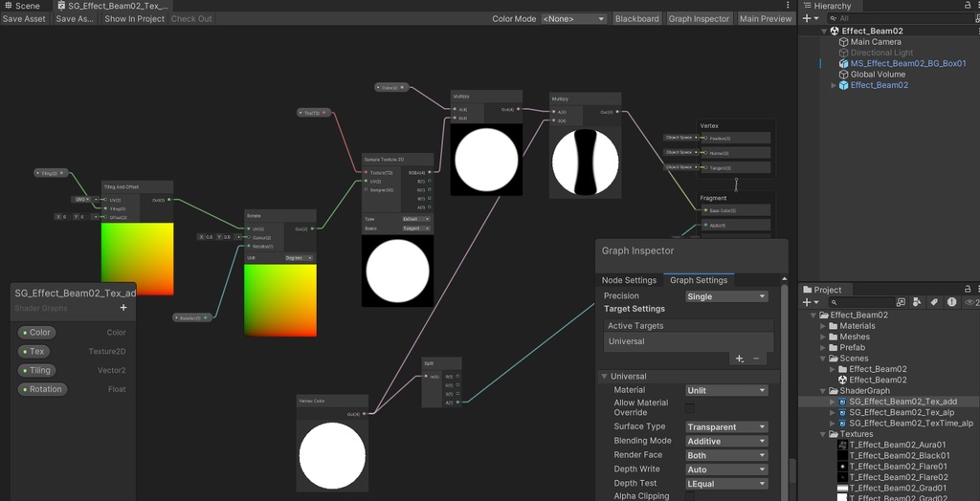This screenshot has width=980, height=501.
Task: Select the Rotation property in Blackboard
Action: click(x=42, y=389)
